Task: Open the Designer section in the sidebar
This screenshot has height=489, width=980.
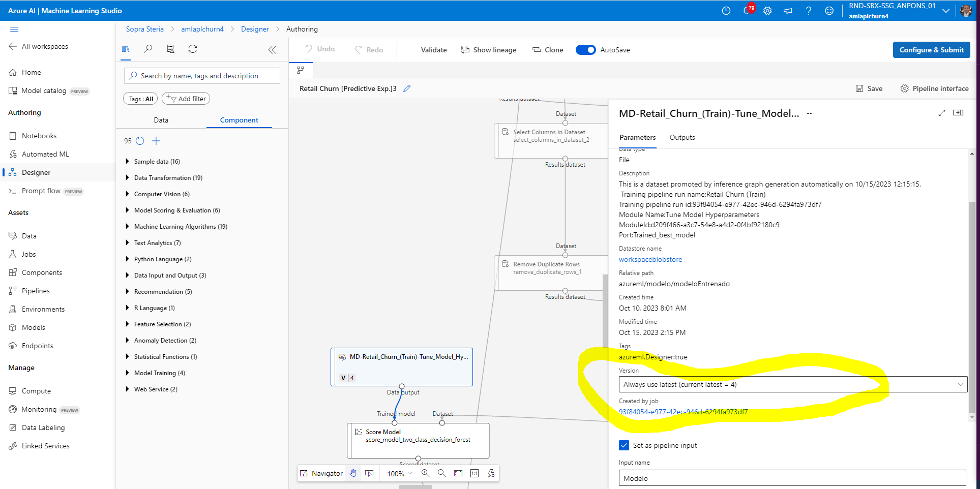Action: click(x=36, y=172)
